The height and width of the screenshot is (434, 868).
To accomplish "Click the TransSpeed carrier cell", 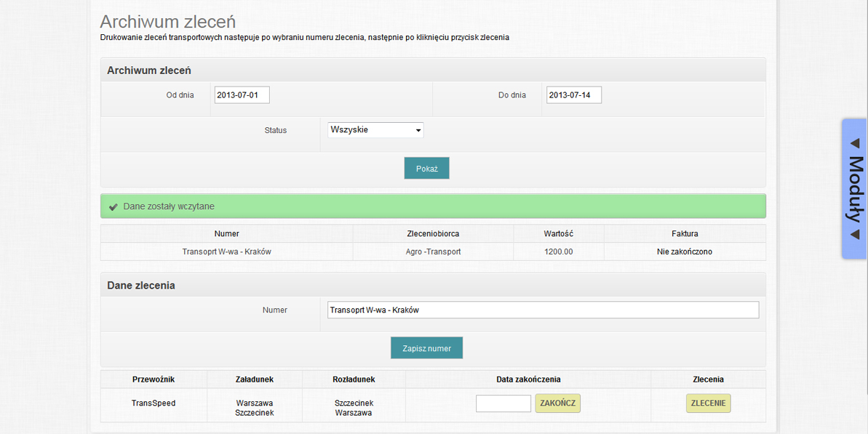I will 154,403.
